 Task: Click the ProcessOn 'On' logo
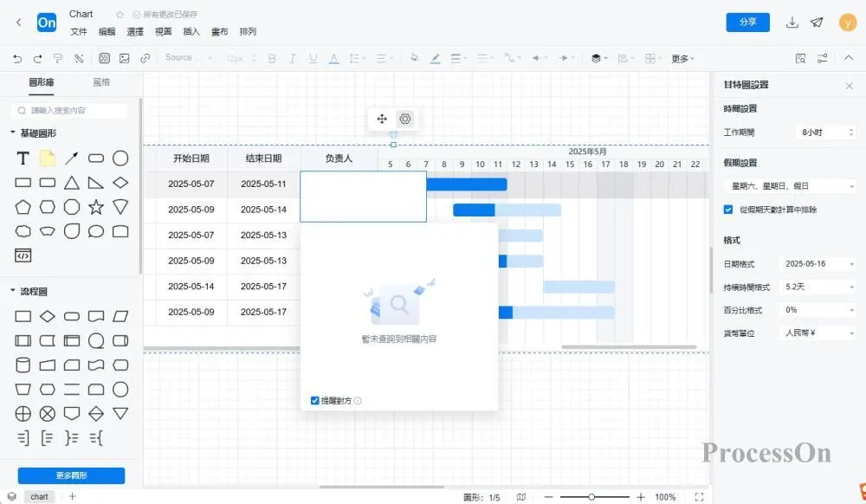tap(47, 23)
